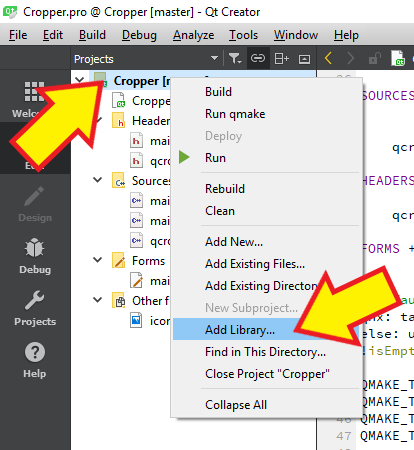Screen dimensions: 414x450
Task: Click the file lock icon
Action: (x=375, y=58)
